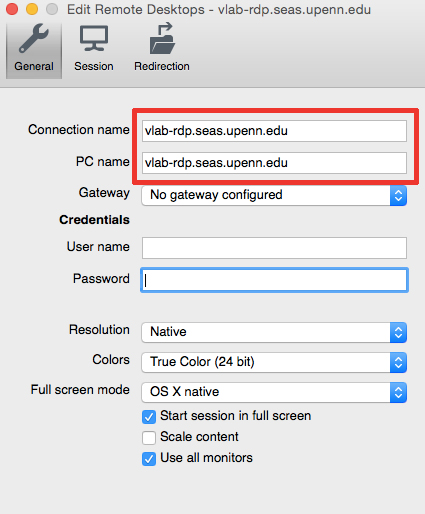425x514 pixels.
Task: Minimize the window with yellow button
Action: [32, 9]
